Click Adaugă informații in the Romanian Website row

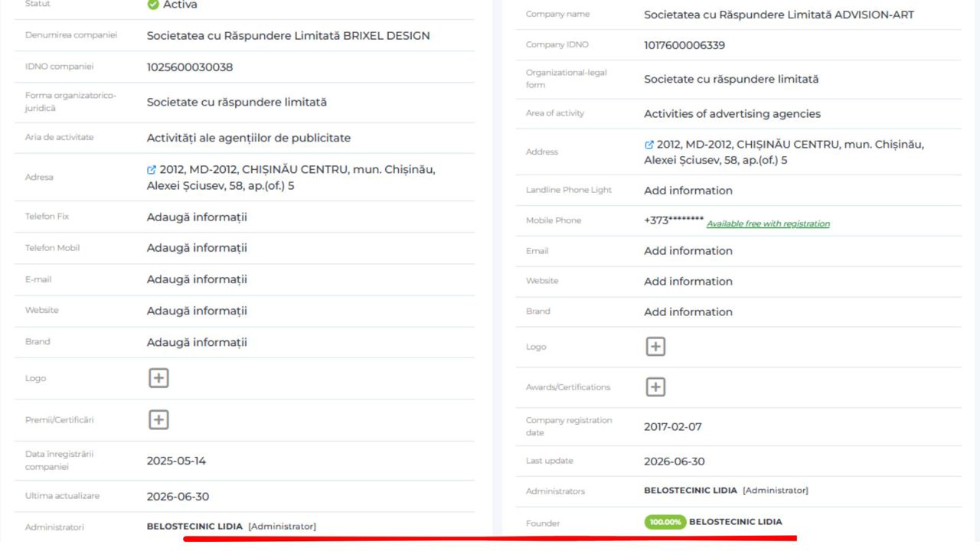coord(197,311)
